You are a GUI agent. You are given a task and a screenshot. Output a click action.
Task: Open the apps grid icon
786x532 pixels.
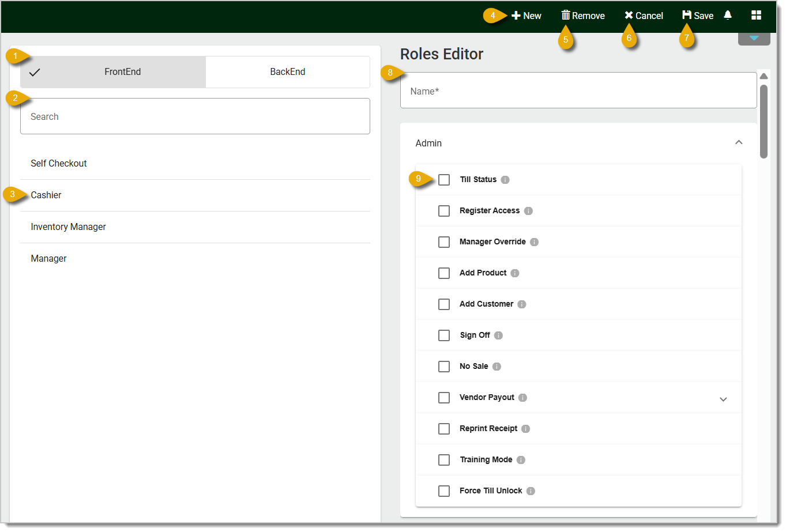tap(757, 15)
